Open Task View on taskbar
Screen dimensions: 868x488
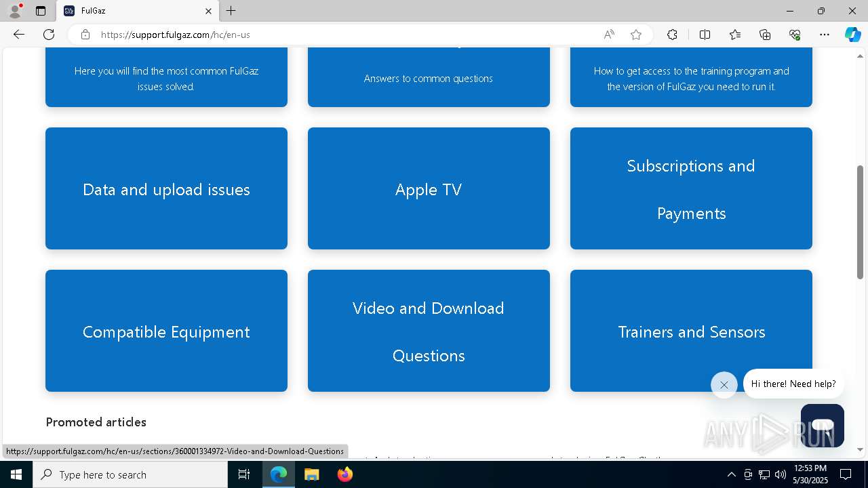coord(244,474)
